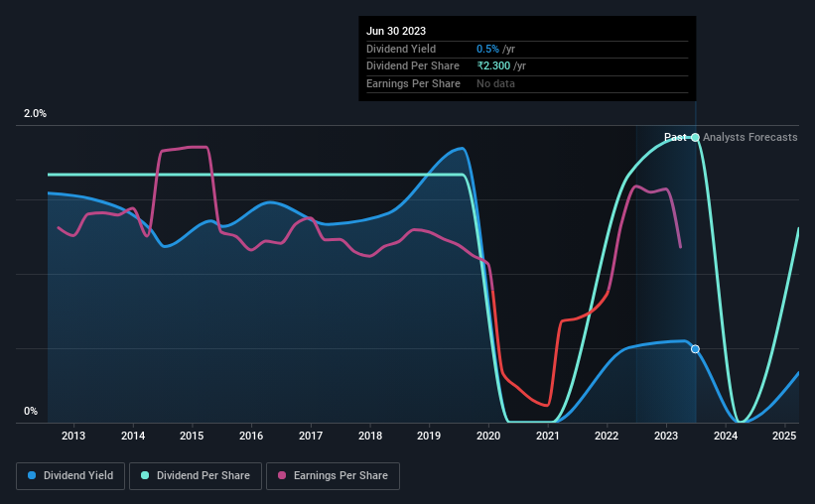The image size is (815, 504).
Task: Click the pink Earnings Per Share legend dot
Action: pos(282,475)
